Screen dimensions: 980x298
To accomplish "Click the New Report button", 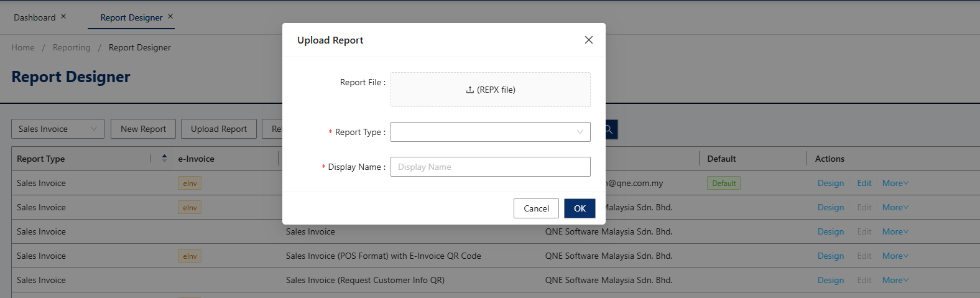I will coord(143,129).
